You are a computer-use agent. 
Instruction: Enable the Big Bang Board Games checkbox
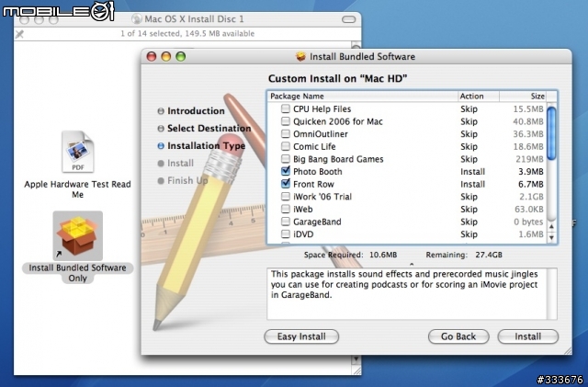tap(286, 159)
